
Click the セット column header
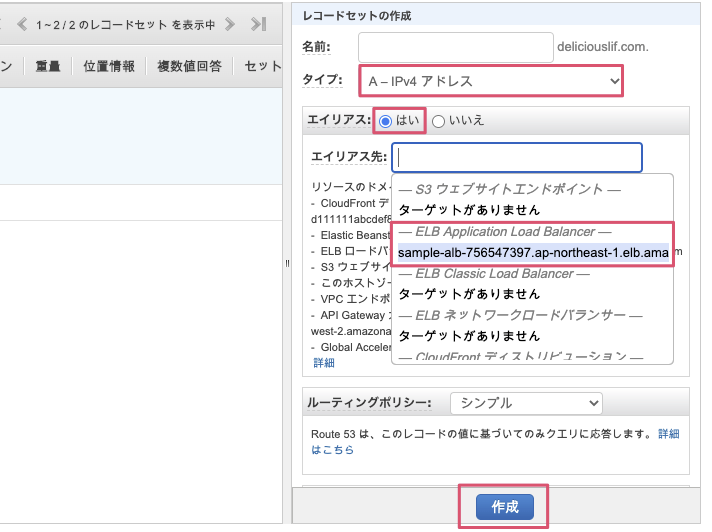coord(262,67)
